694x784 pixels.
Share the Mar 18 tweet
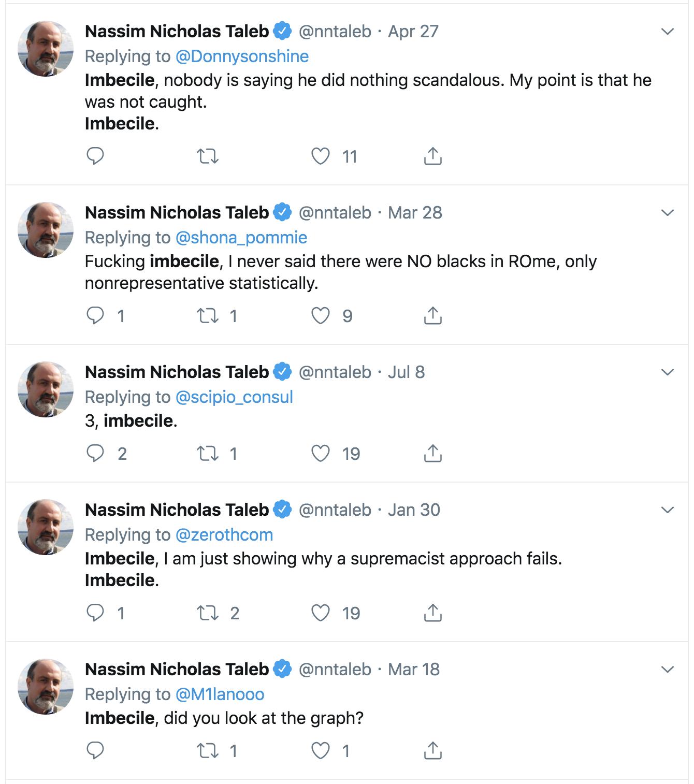432,750
